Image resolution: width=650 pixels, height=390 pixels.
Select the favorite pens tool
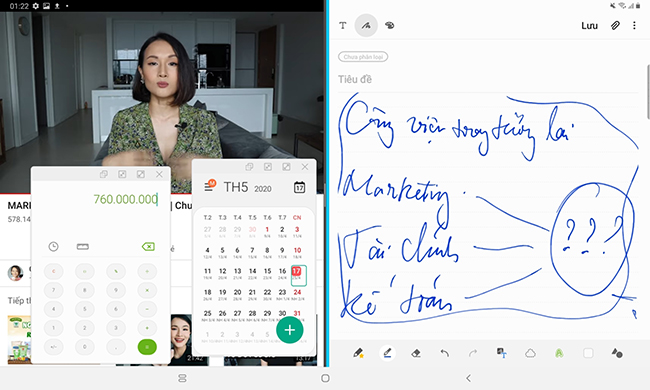358,353
